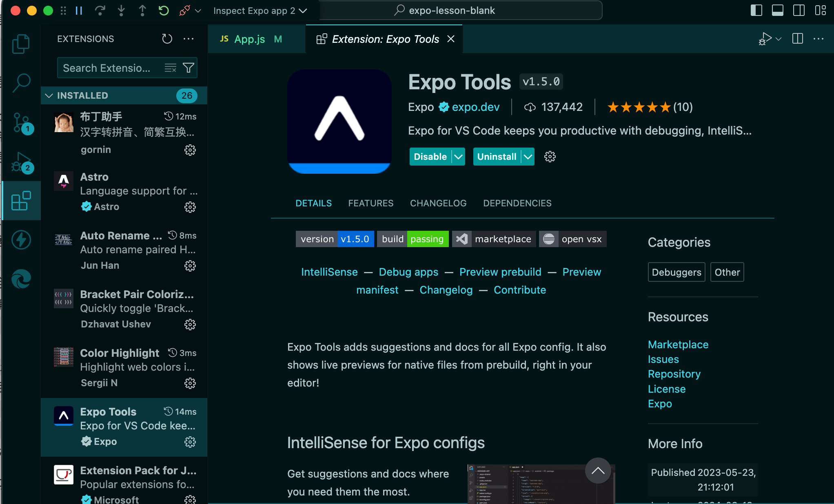Expand the Disable button dropdown arrow

point(459,157)
